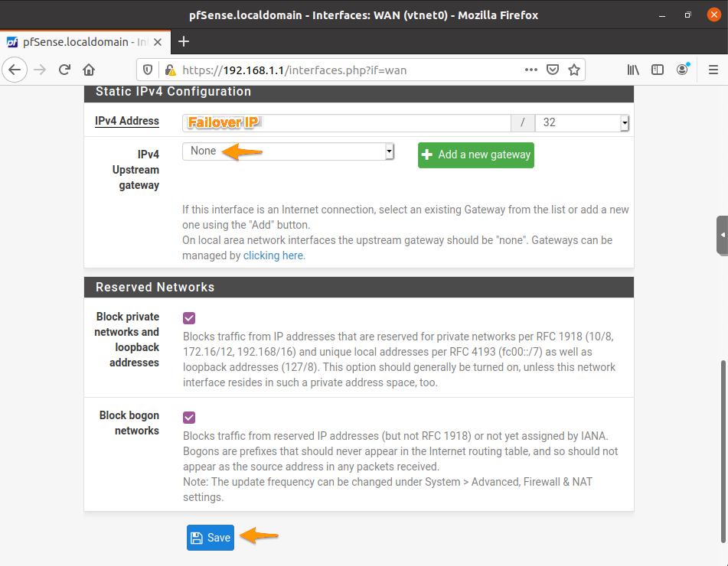Open the Firefox home page icon
Screen dimensions: 728x566
tap(88, 69)
